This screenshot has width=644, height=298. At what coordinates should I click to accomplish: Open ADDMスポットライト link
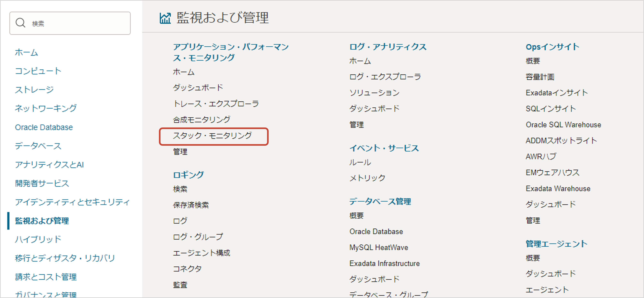coord(561,141)
